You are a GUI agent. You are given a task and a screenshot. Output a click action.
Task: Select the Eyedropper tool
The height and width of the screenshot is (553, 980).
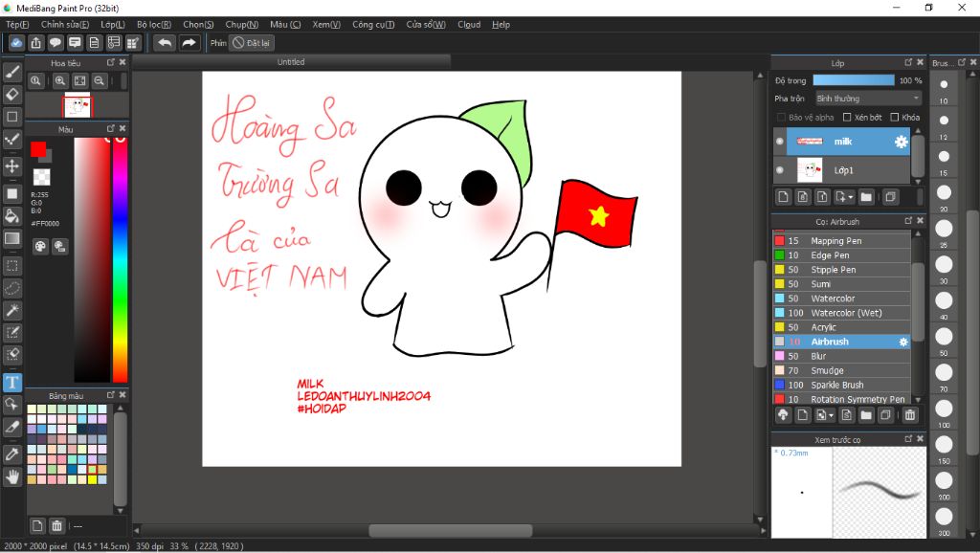(11, 454)
